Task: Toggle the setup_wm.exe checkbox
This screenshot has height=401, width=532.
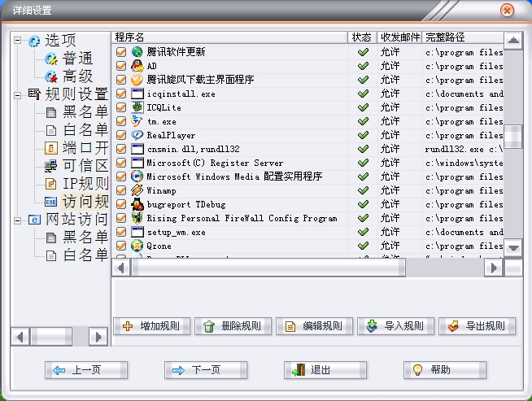Action: pos(121,232)
